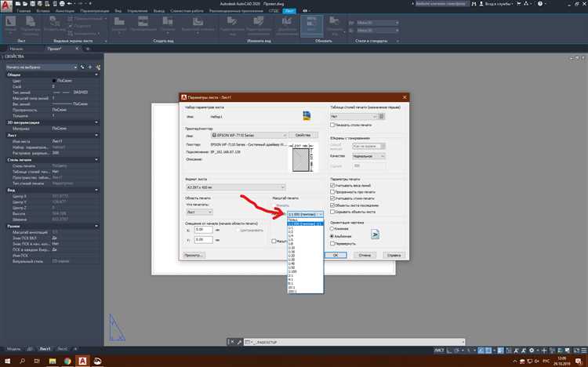Image resolution: width=588 pixels, height=367 pixels.
Task: Open the plot style table dropdown
Action: tap(354, 116)
